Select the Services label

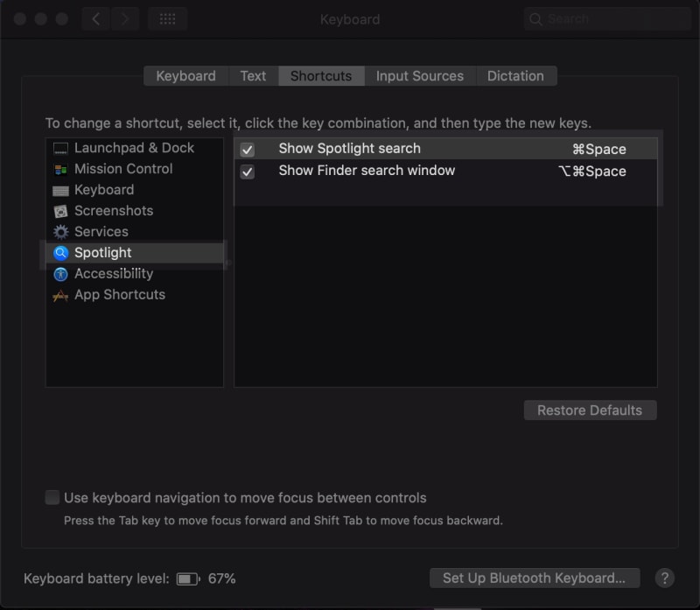[101, 232]
